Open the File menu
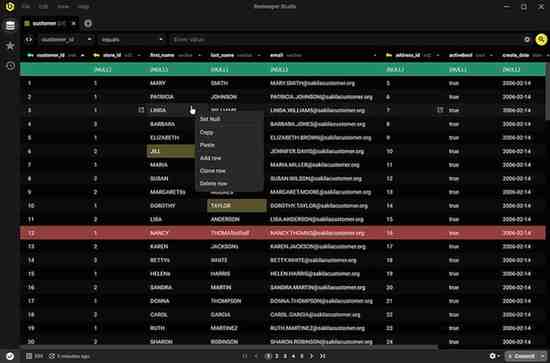 coord(26,6)
